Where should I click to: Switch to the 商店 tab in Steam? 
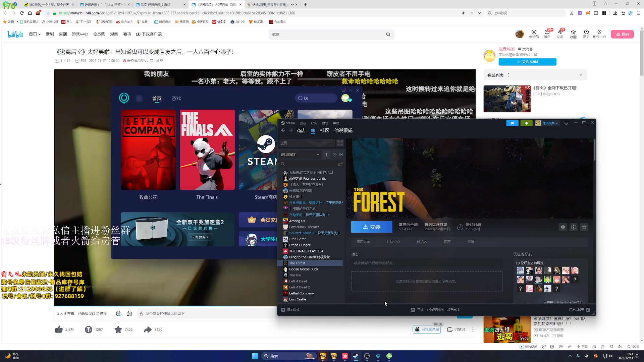301,130
